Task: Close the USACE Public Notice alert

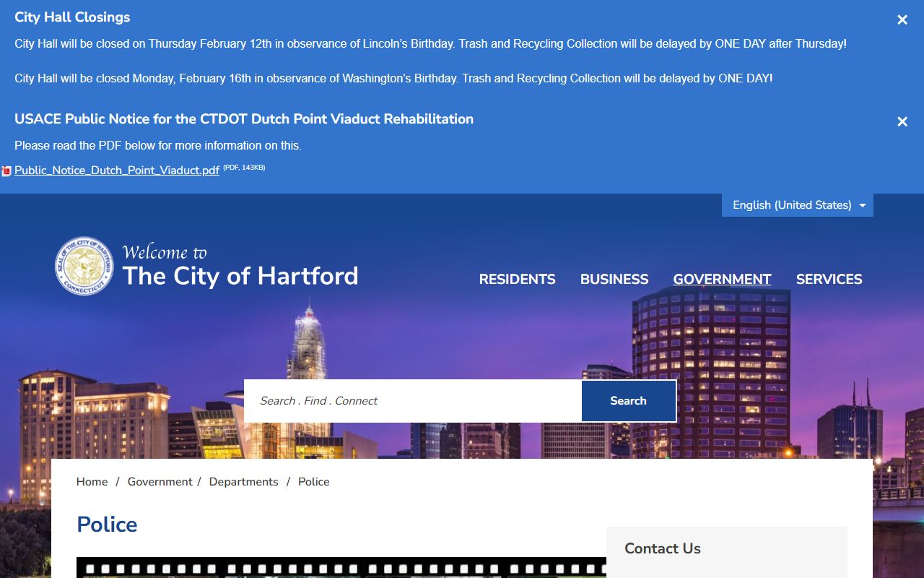Action: pyautogui.click(x=902, y=122)
